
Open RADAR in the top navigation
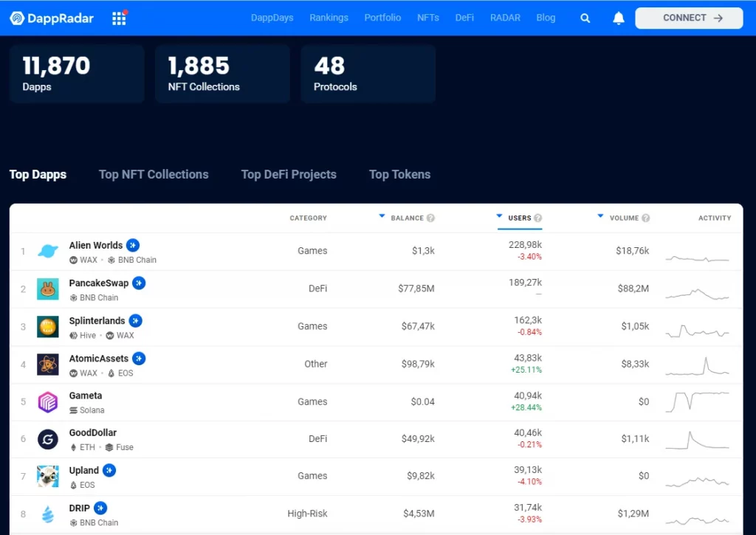point(505,18)
